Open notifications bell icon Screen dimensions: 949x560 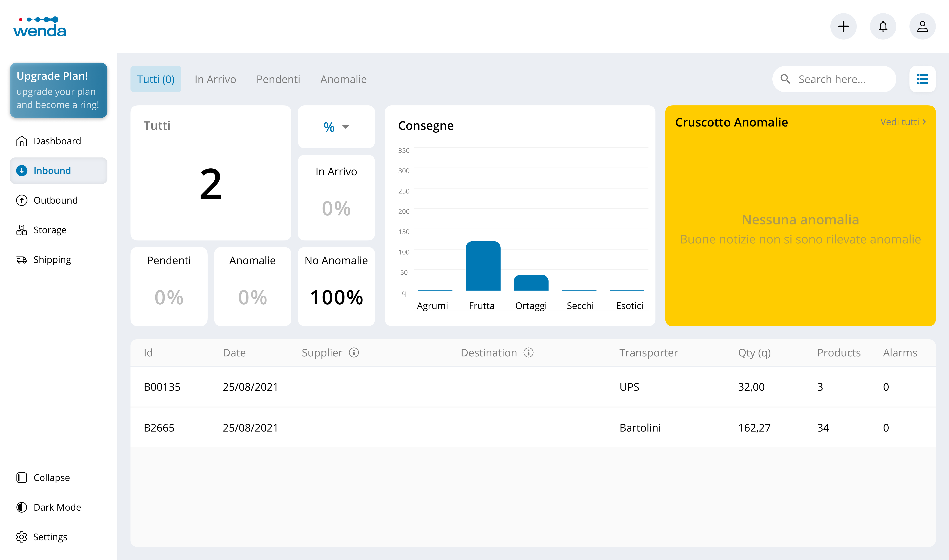pos(883,26)
